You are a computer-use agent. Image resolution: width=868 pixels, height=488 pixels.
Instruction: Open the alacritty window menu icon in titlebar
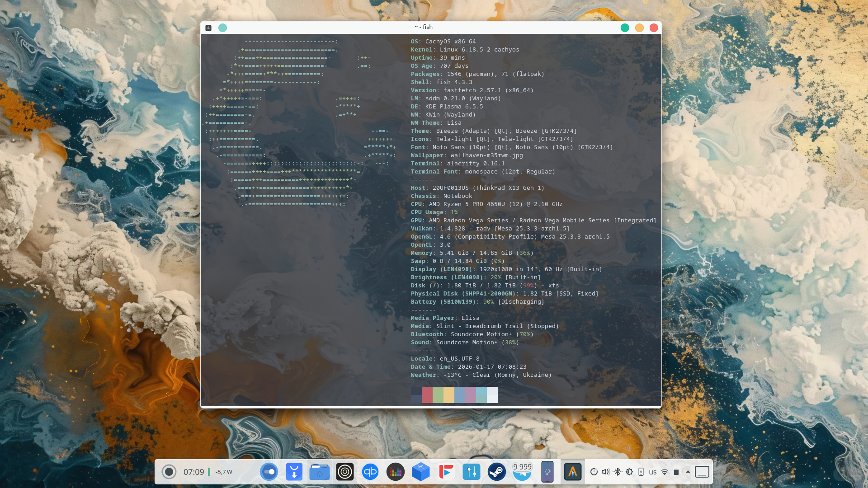[208, 28]
